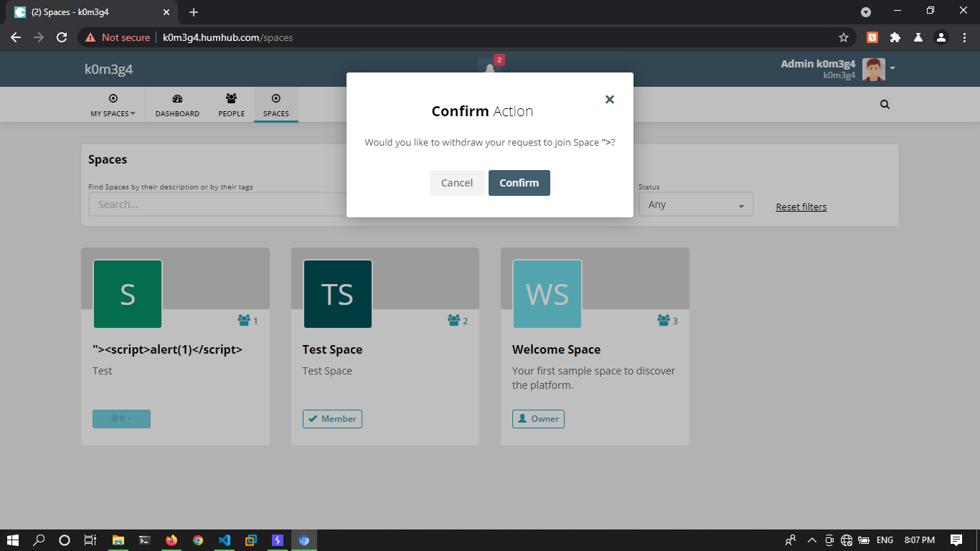Open the My Spaces dropdown menu
The width and height of the screenshot is (980, 551).
(113, 105)
